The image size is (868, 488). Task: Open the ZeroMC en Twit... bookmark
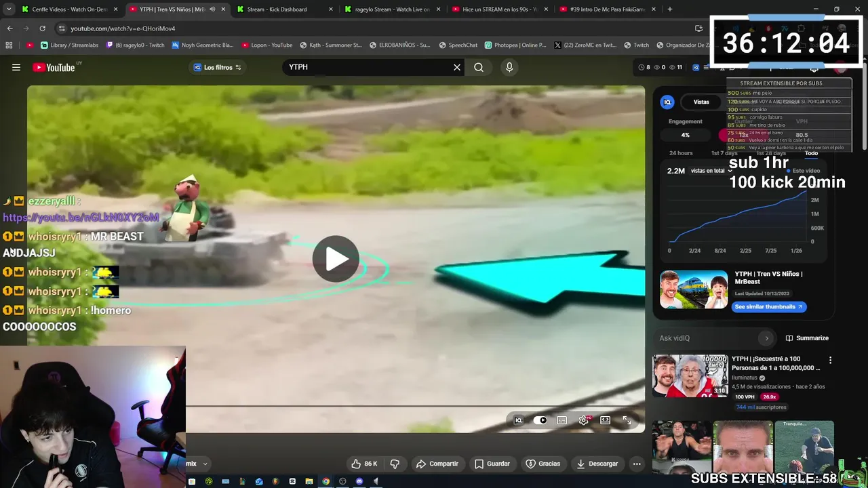coord(585,45)
